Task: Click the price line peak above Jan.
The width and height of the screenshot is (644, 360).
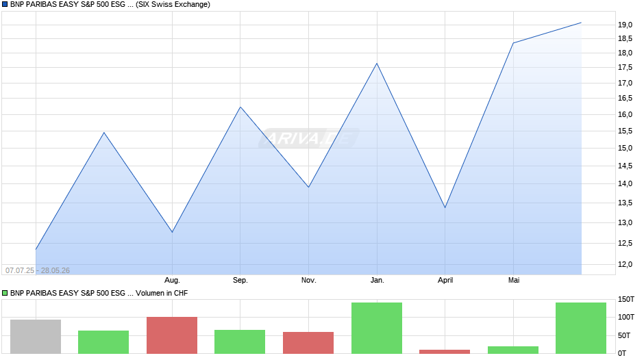Action: [377, 64]
